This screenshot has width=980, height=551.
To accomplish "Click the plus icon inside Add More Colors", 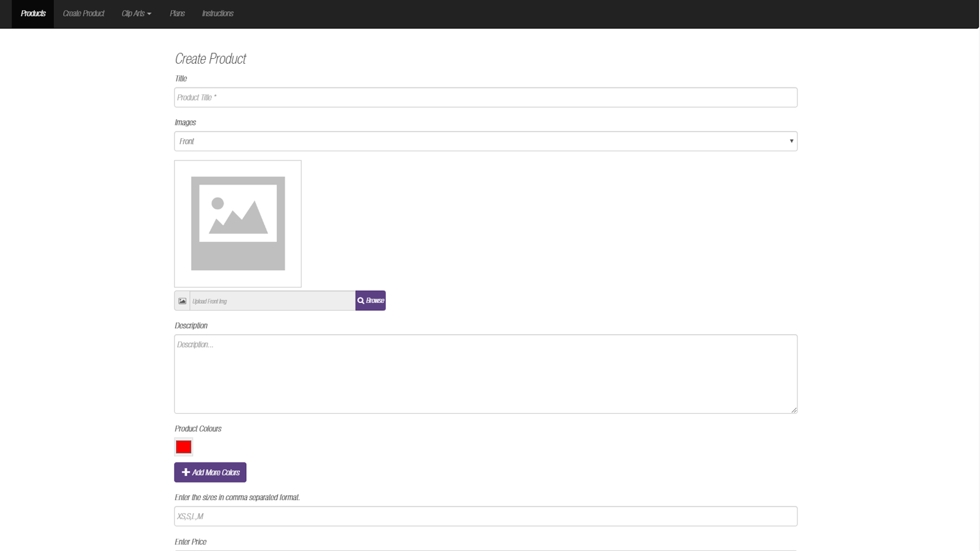I will [185, 472].
